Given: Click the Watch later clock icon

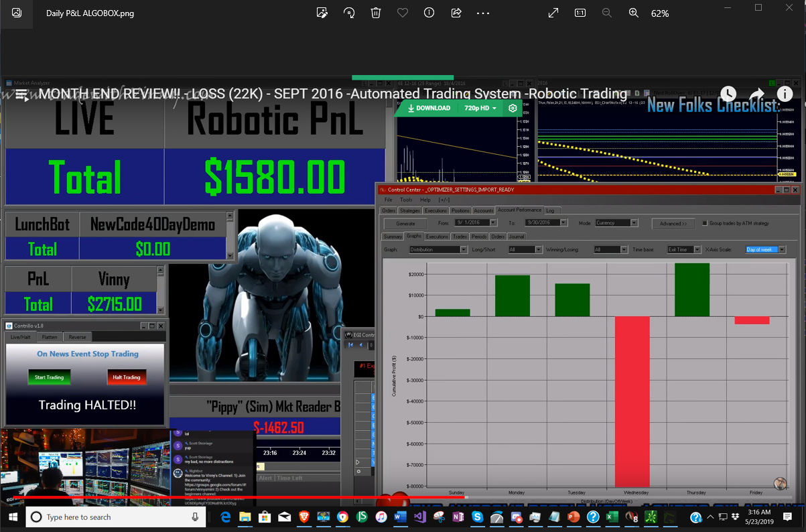Looking at the screenshot, I should [728, 94].
